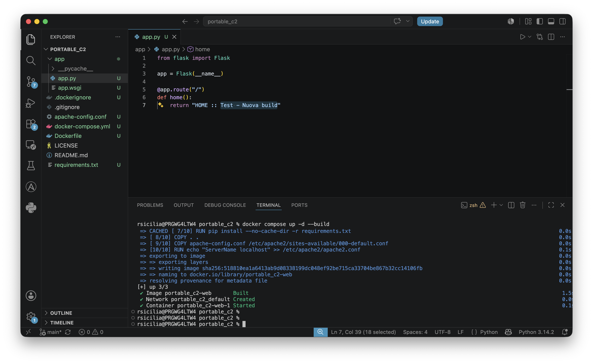Click Python 3.14.2 interpreter selector
This screenshot has width=593, height=364.
point(536,332)
